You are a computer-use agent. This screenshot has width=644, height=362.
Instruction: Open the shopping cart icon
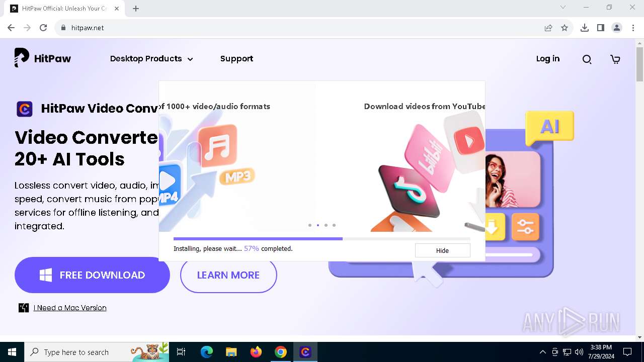(x=615, y=59)
